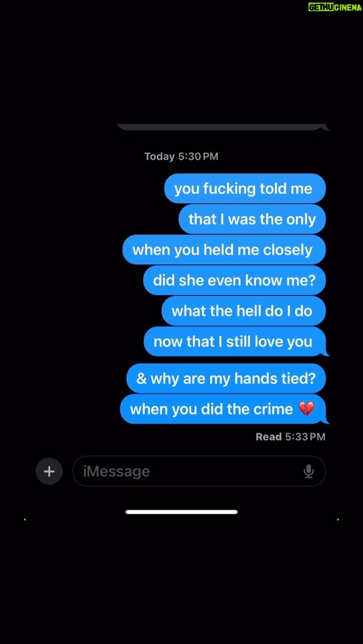Screen dimensions: 363x644
Task: Tap 'did she even know me?' message
Action: pyautogui.click(x=234, y=280)
